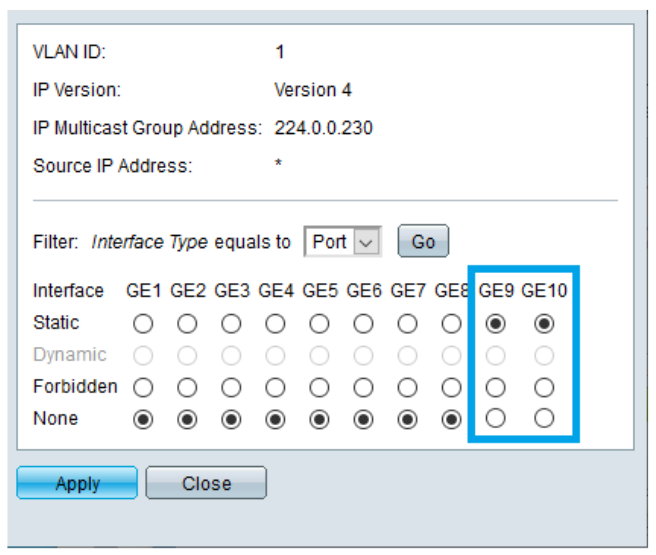Viewport: 656px width, 555px height.
Task: Click the Apply button
Action: click(77, 483)
